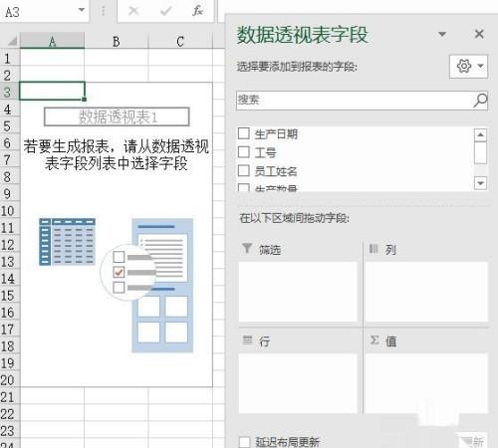
Task: Check the 工号 field checkbox
Action: click(x=244, y=151)
